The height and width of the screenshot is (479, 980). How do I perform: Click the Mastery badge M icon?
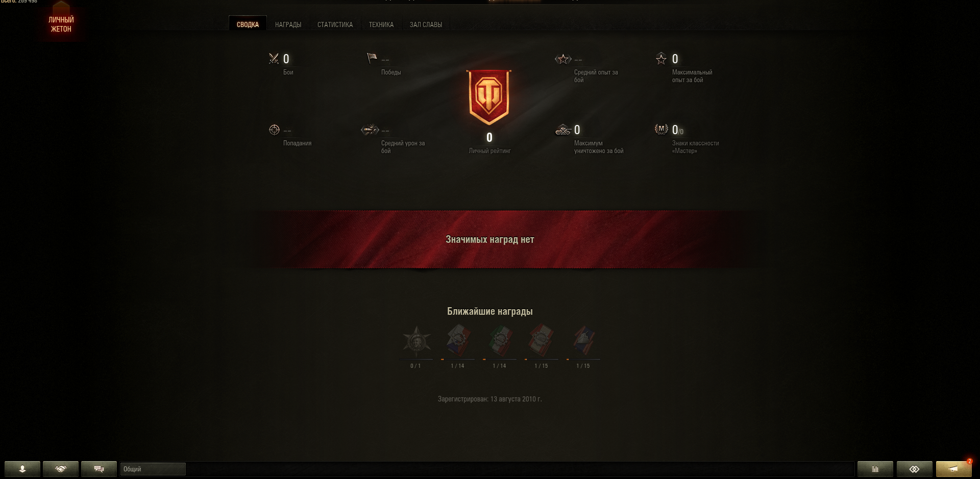tap(661, 129)
